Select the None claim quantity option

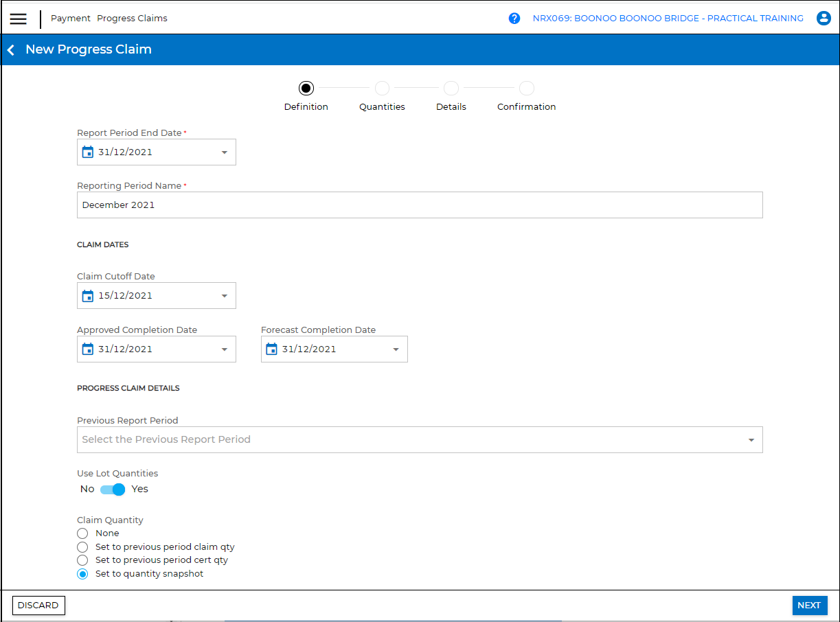(x=82, y=533)
